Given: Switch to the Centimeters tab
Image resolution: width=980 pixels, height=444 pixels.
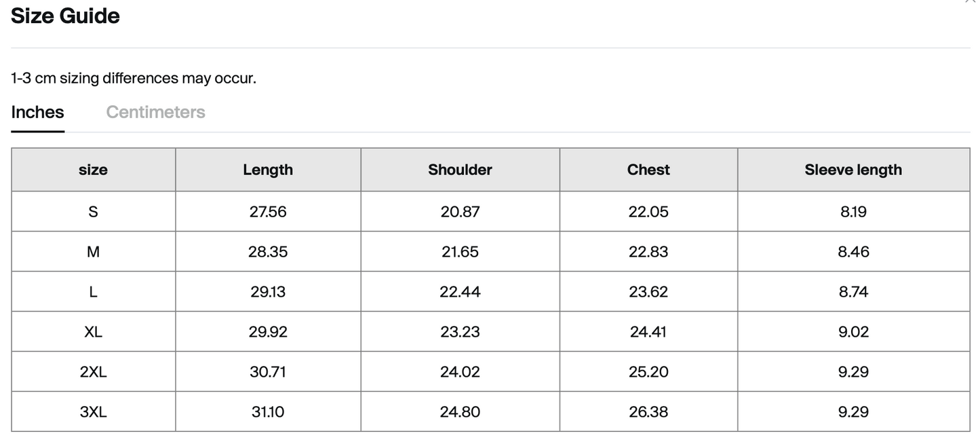Looking at the screenshot, I should coord(155,112).
